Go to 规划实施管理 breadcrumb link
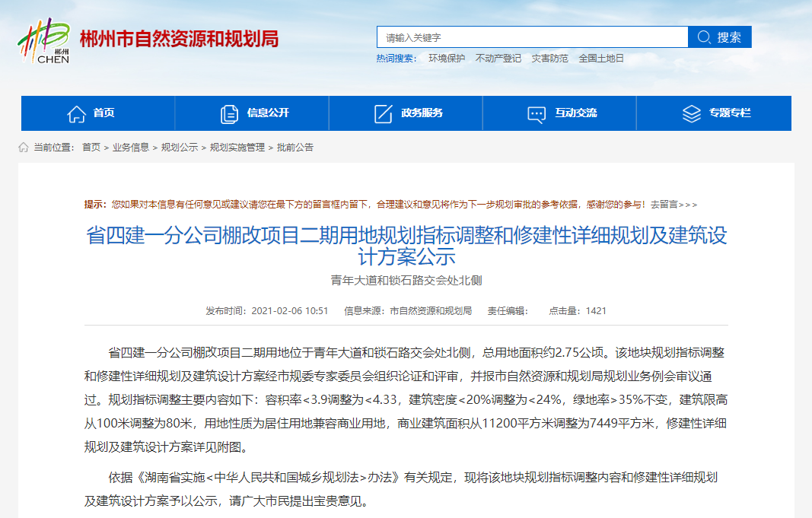Viewport: 812px width, 518px height. coord(237,148)
